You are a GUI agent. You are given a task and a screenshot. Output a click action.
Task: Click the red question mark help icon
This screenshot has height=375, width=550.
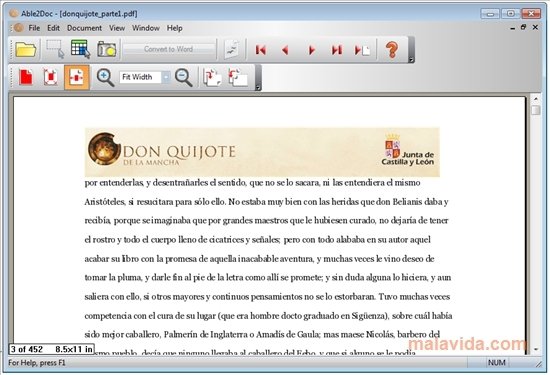pos(392,50)
